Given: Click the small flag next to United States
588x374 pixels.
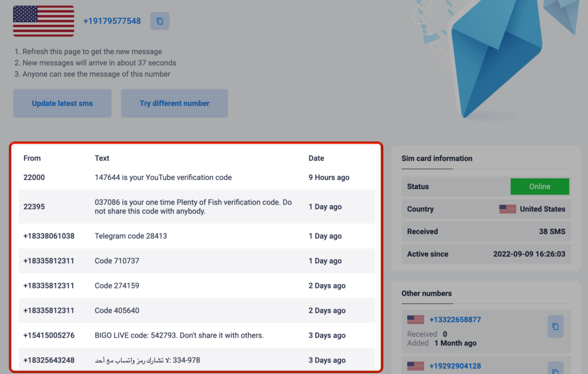Looking at the screenshot, I should [508, 209].
